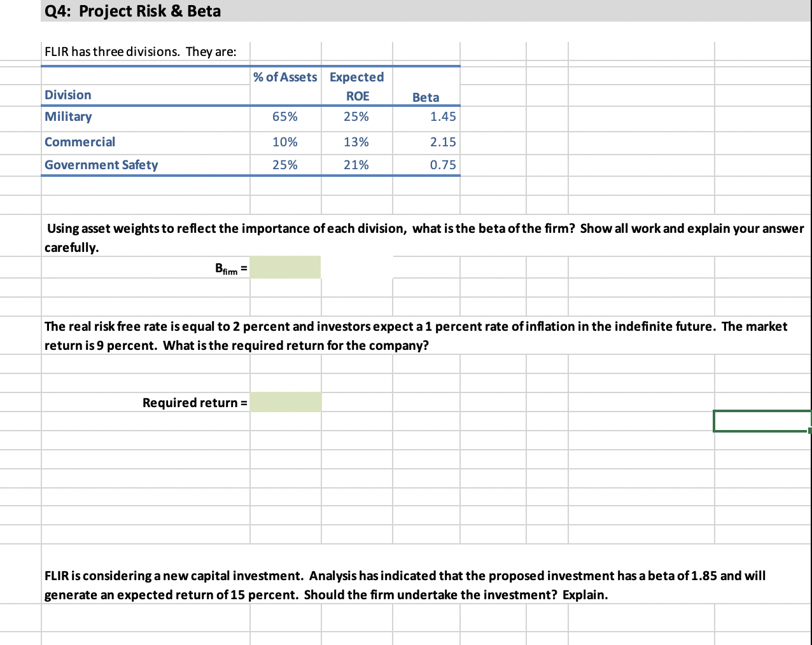Select the green-bordered active cell on the right
Viewport: 812px width, 645px height.
pyautogui.click(x=762, y=420)
